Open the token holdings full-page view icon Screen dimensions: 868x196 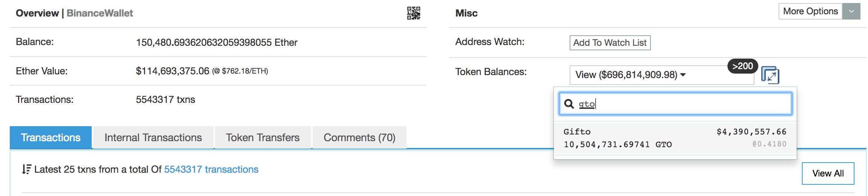coord(770,75)
